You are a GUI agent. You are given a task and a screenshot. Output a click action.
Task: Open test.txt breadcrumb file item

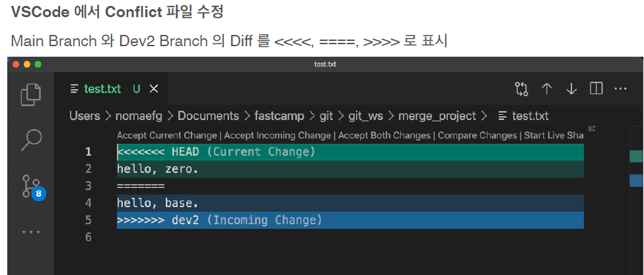(x=523, y=116)
